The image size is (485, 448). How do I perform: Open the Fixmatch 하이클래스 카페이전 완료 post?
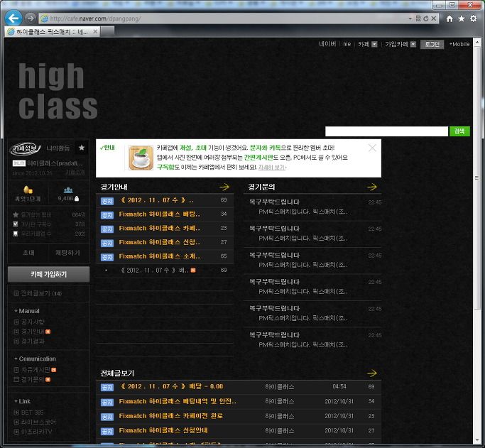coord(170,416)
